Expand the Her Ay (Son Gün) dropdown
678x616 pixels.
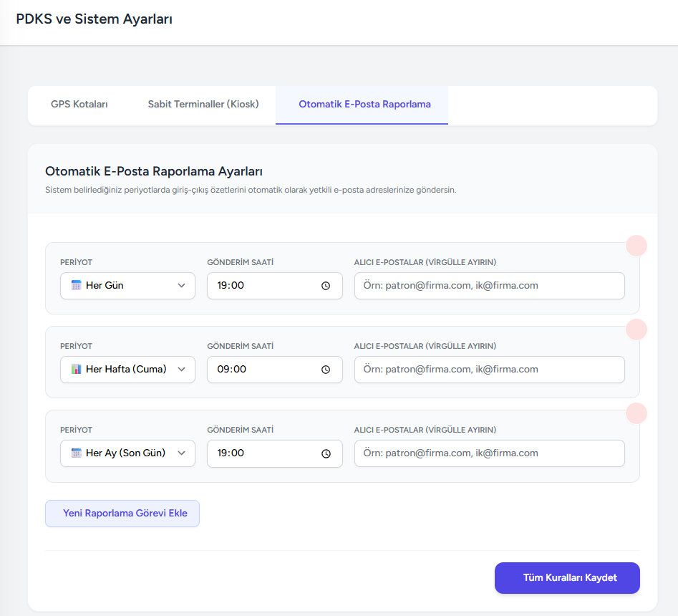pos(127,453)
